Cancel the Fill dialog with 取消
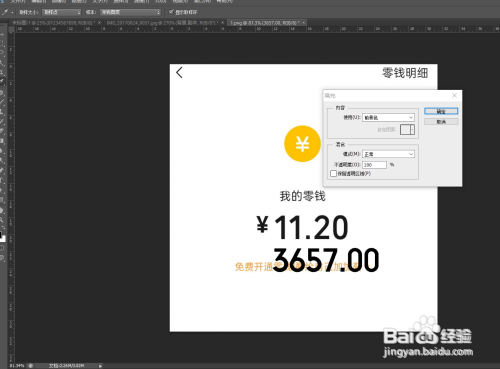This screenshot has height=369, width=500. tap(441, 122)
